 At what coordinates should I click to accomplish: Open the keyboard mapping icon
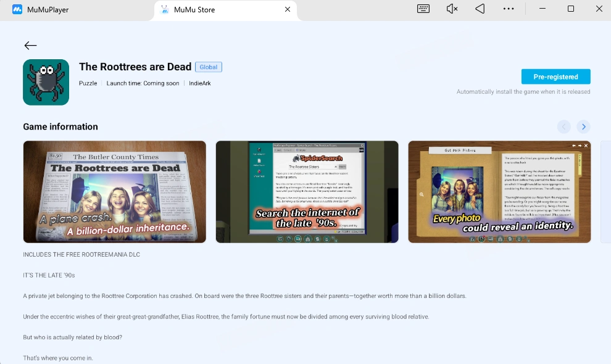coord(423,9)
